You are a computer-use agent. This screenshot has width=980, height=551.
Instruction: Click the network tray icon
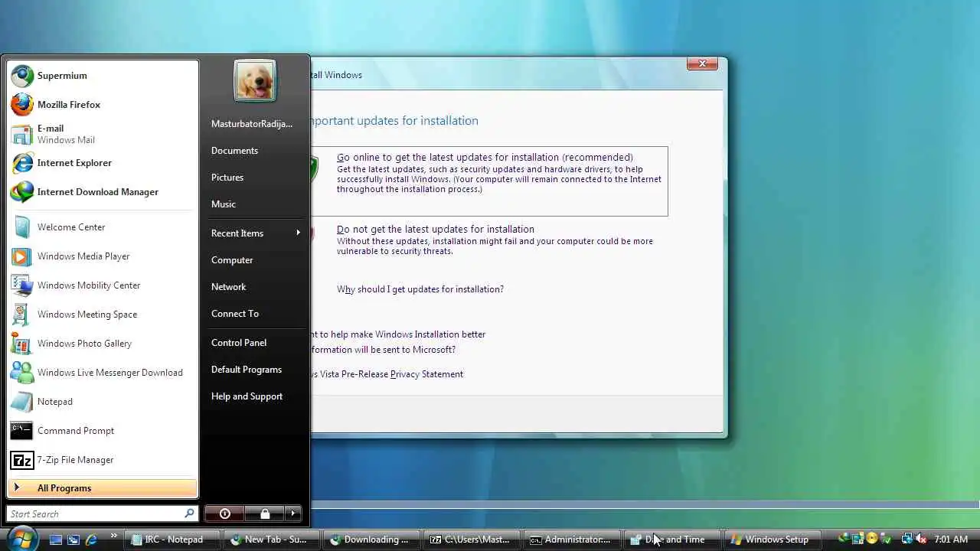click(x=906, y=540)
